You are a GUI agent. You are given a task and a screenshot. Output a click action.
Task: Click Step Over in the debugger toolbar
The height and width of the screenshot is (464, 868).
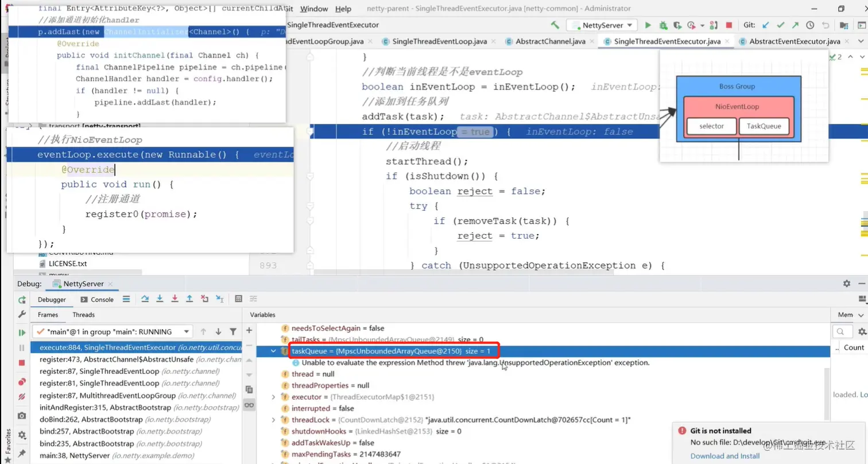[x=145, y=299]
